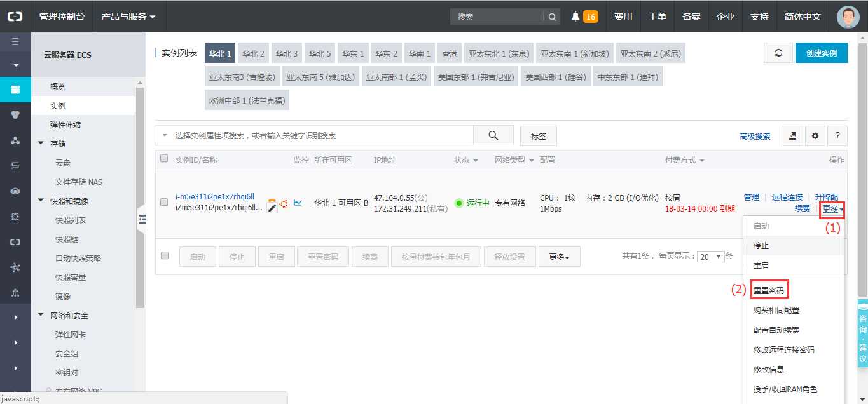The image size is (868, 404).
Task: Change the per-page display count dropdown
Action: click(x=710, y=257)
